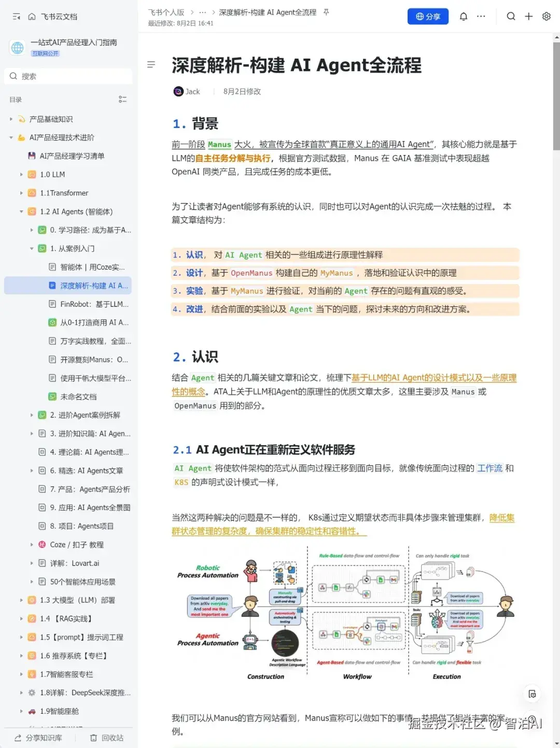Image resolution: width=560 pixels, height=748 pixels.
Task: Open the more options menu beside the bell
Action: click(481, 17)
